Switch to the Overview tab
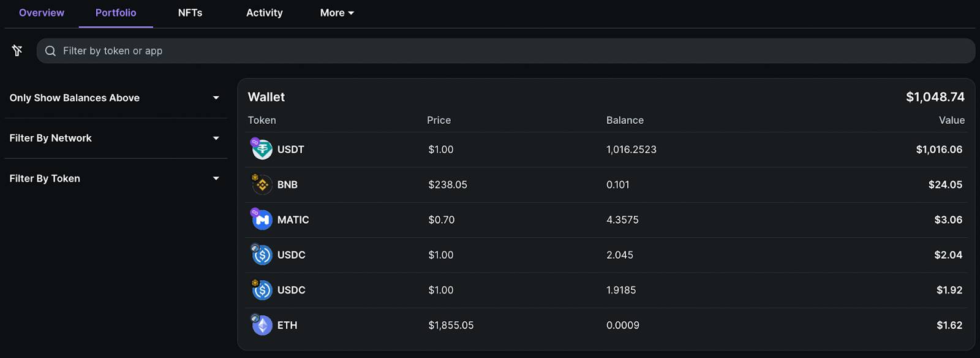Image resolution: width=980 pixels, height=358 pixels. (x=42, y=13)
